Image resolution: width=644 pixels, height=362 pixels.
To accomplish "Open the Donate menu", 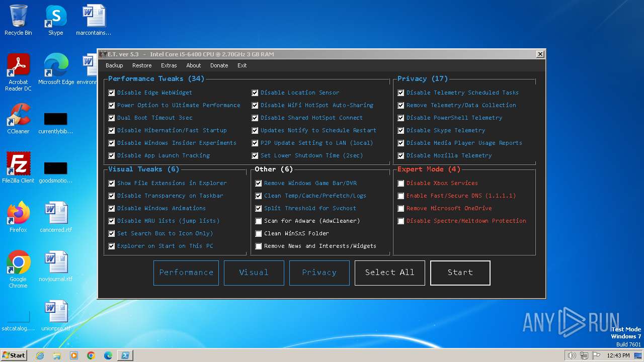I will point(219,65).
